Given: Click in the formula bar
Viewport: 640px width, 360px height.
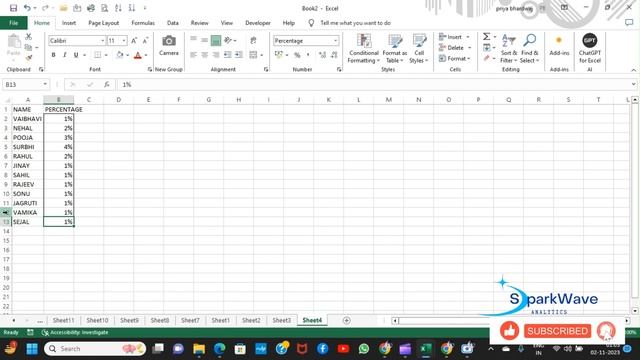Looking at the screenshot, I should (373, 84).
